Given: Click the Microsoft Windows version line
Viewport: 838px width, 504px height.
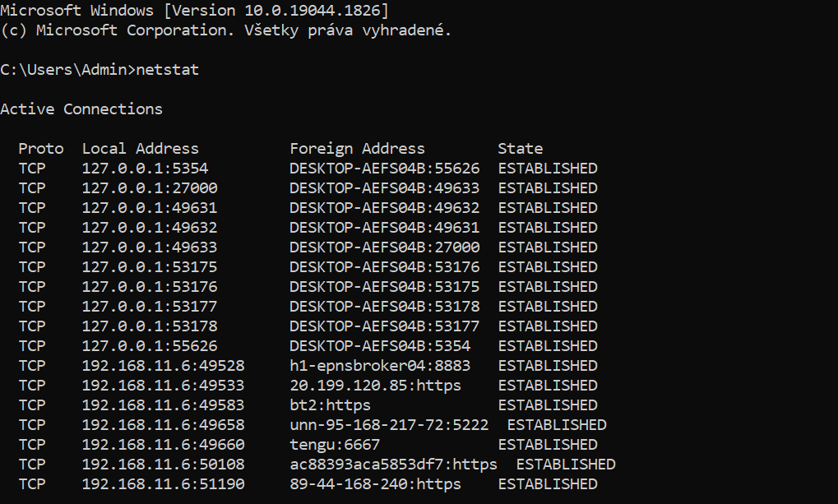Looking at the screenshot, I should click(x=195, y=11).
